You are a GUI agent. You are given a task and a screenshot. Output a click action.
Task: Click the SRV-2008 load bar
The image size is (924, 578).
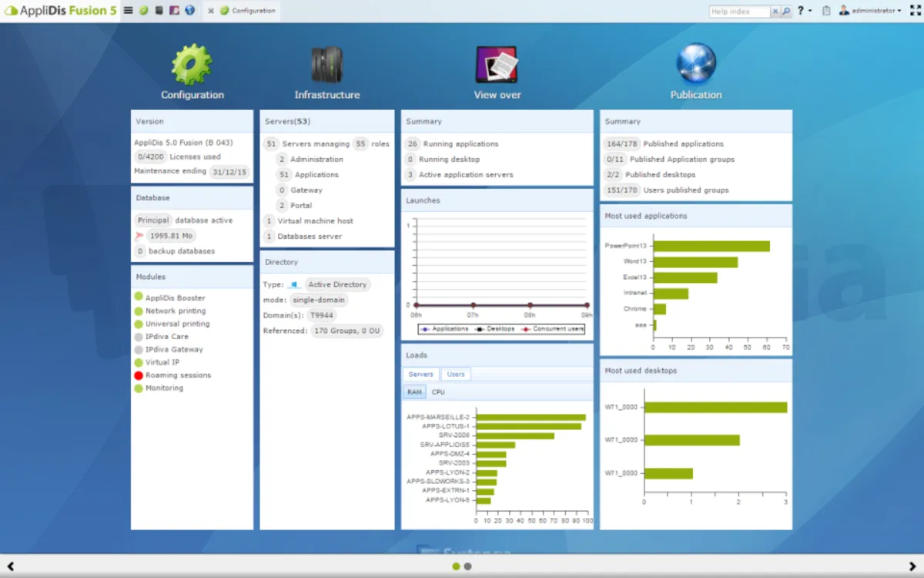(515, 435)
